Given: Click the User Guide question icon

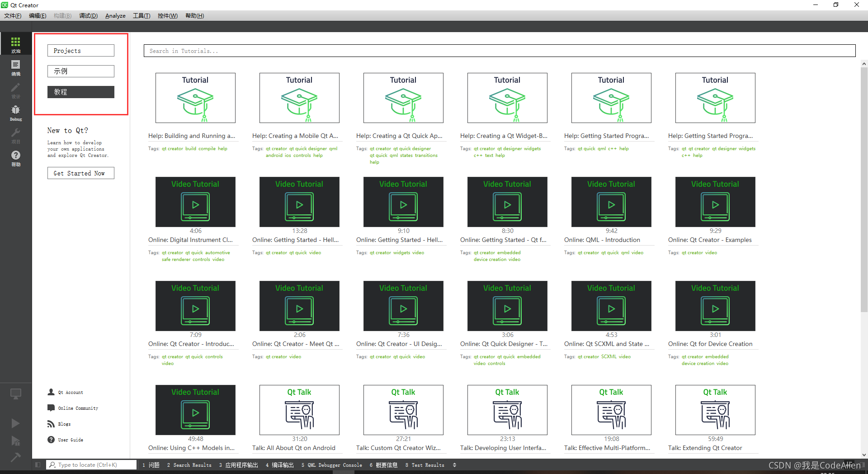Looking at the screenshot, I should coord(51,440).
